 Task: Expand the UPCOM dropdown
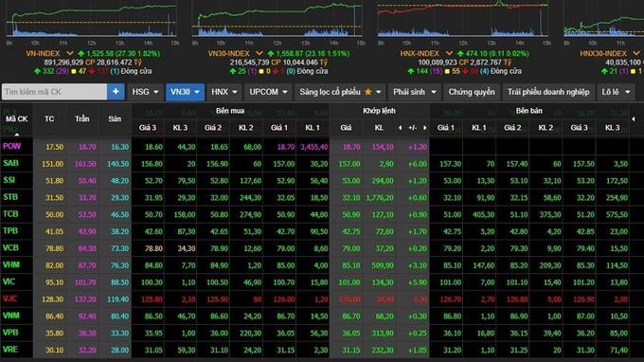[268, 92]
